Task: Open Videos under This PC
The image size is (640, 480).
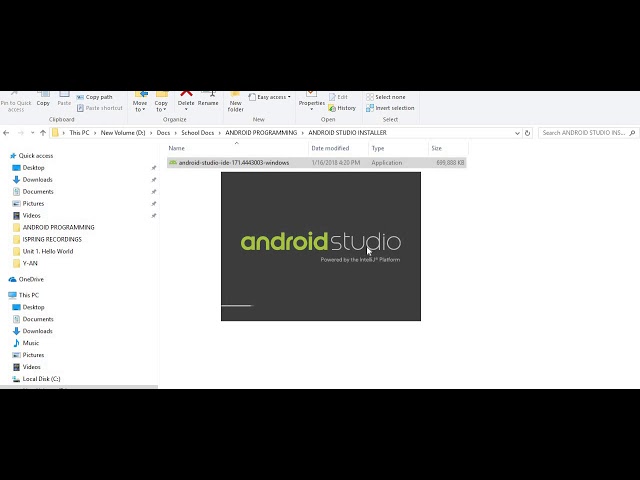Action: point(31,367)
